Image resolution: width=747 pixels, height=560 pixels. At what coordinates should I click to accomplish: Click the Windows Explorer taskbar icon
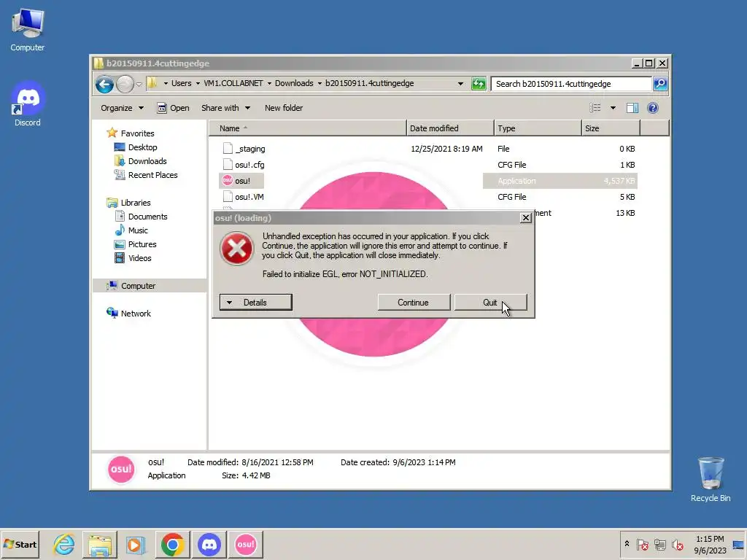point(99,544)
